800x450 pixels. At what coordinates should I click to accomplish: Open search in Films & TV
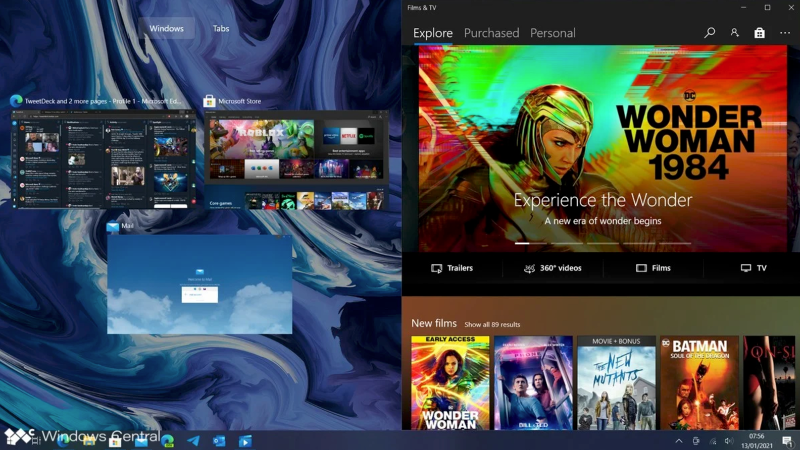click(x=710, y=33)
